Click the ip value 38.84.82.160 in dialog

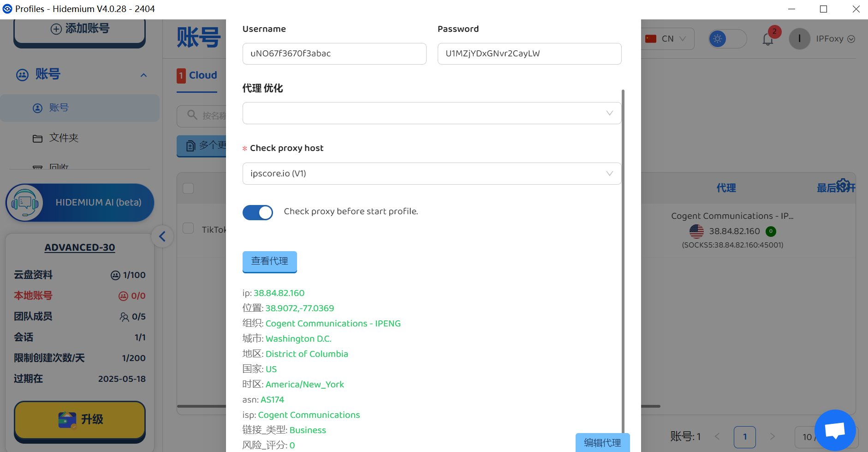pos(279,293)
